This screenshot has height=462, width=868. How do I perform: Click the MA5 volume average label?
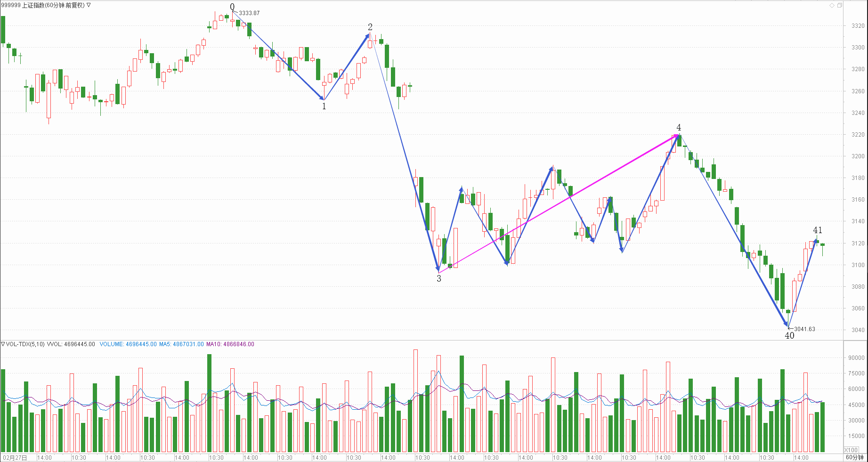[x=181, y=344]
